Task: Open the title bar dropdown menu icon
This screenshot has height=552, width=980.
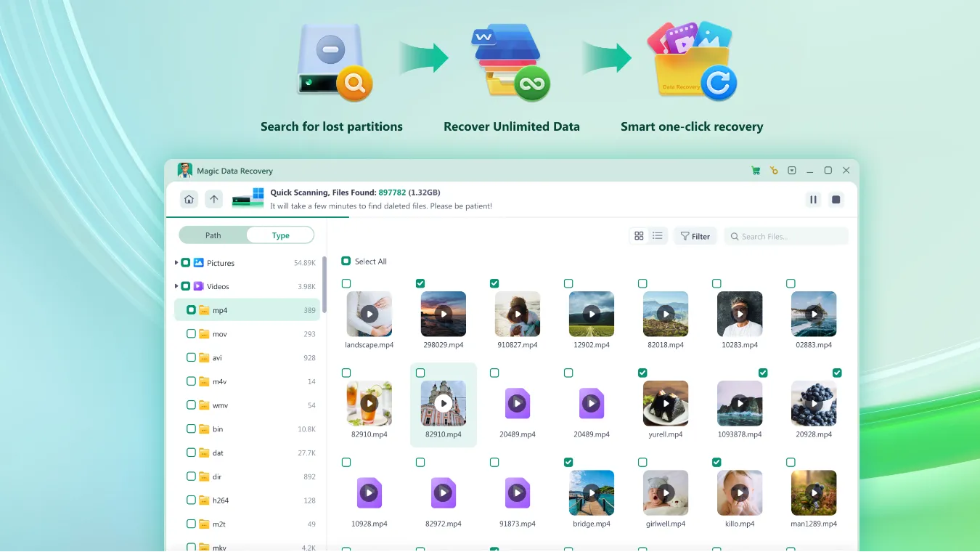Action: (792, 171)
